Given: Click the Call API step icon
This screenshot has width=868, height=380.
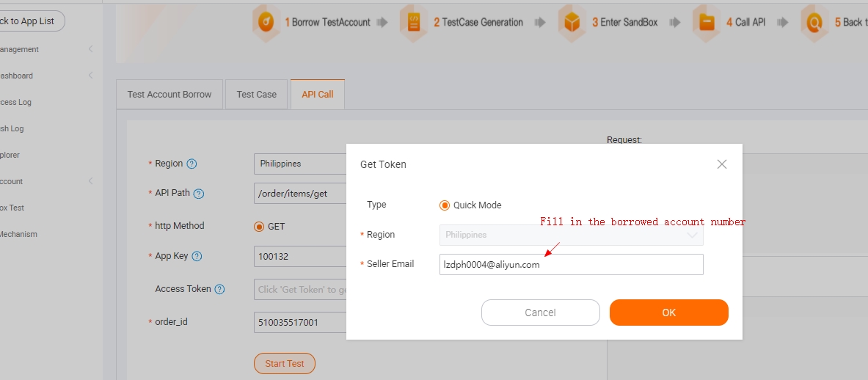Looking at the screenshot, I should click(x=707, y=23).
